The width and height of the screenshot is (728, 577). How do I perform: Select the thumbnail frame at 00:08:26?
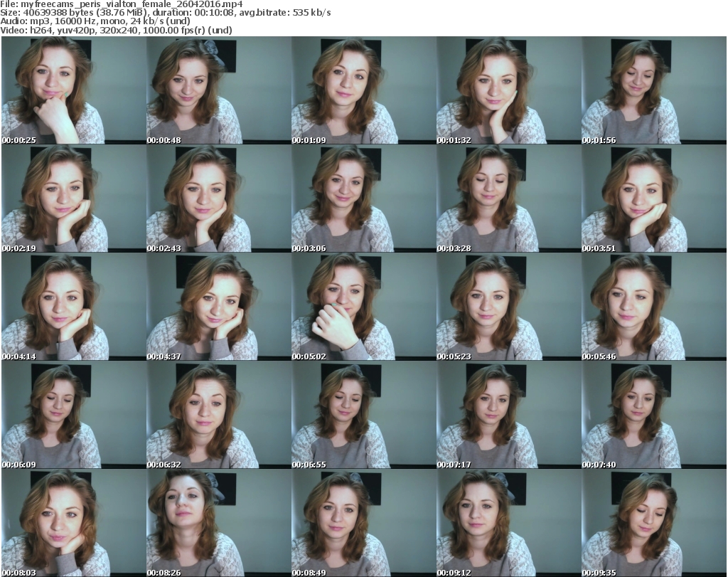[x=219, y=523]
